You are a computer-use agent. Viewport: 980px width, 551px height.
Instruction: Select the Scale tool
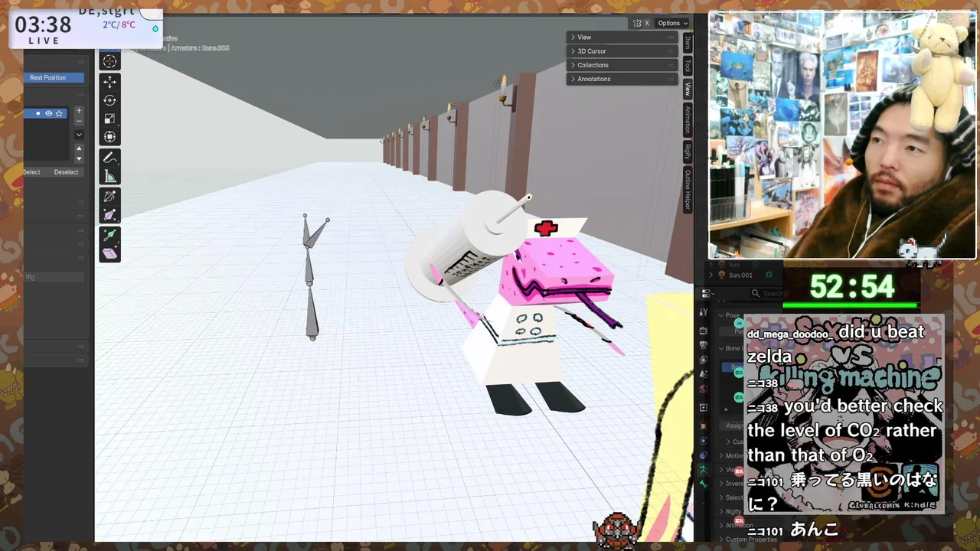[109, 119]
